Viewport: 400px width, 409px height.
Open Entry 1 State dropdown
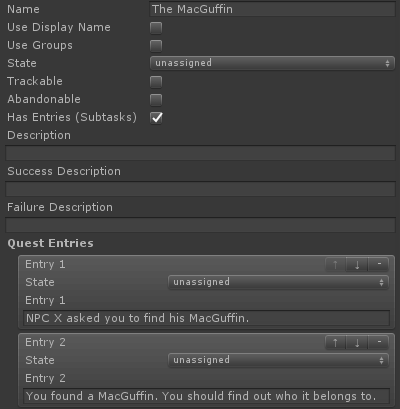(279, 282)
